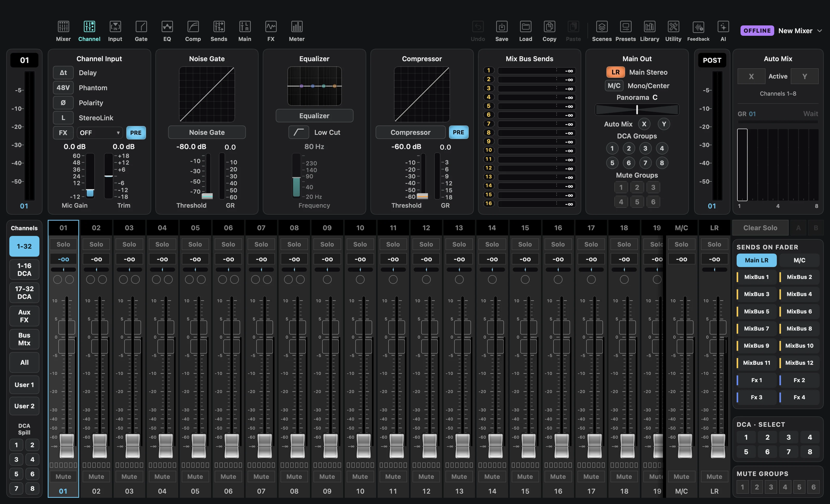This screenshot has width=830, height=504.
Task: Click the Delay Δt icon button
Action: [63, 73]
